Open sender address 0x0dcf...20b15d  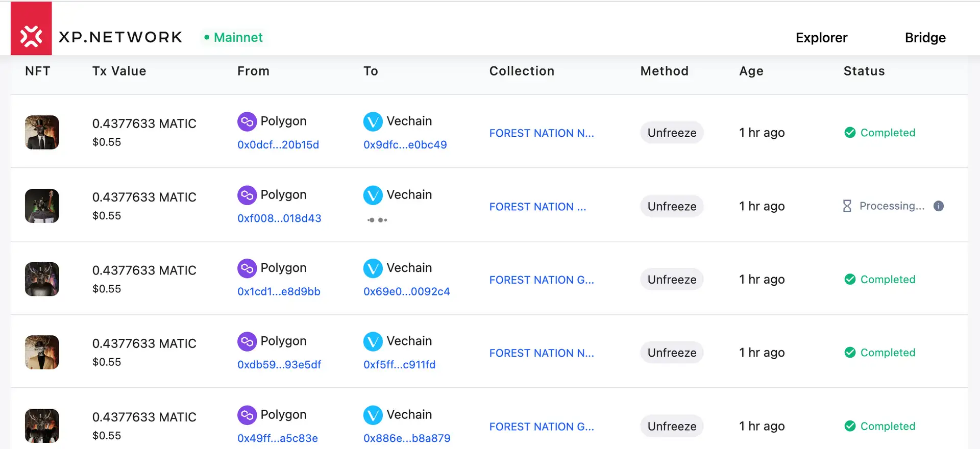pyautogui.click(x=278, y=145)
